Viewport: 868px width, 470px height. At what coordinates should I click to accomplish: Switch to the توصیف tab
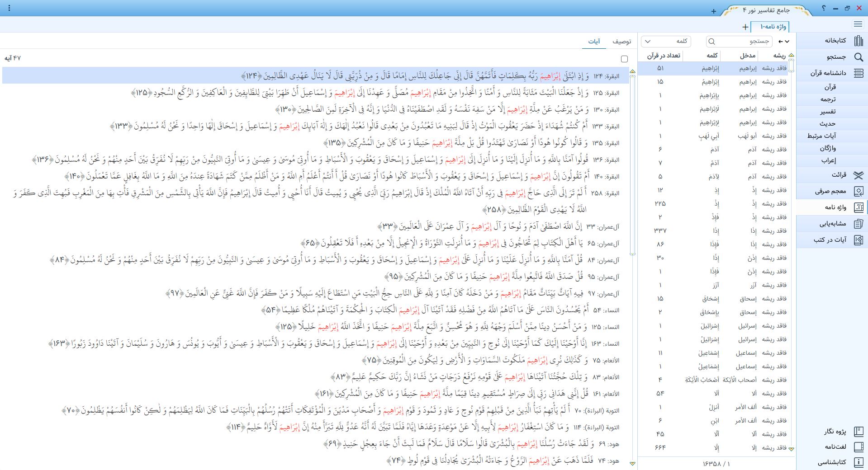click(621, 42)
